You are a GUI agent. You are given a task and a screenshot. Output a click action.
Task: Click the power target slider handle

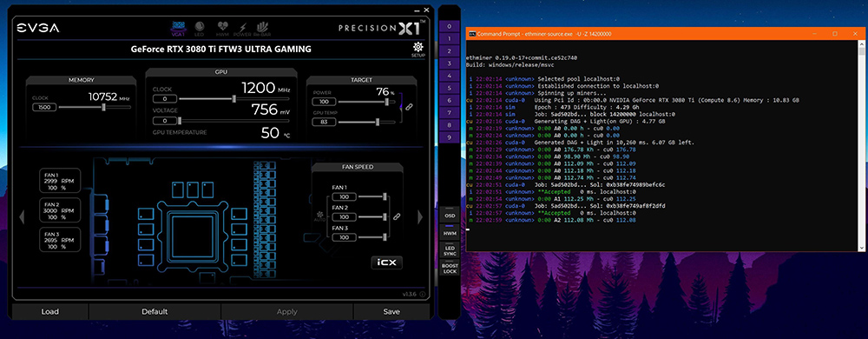[x=387, y=102]
